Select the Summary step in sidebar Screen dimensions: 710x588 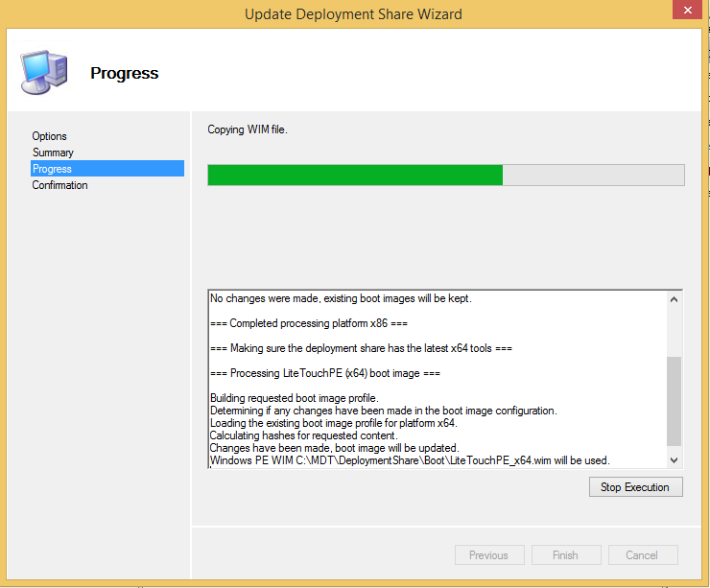coord(53,153)
